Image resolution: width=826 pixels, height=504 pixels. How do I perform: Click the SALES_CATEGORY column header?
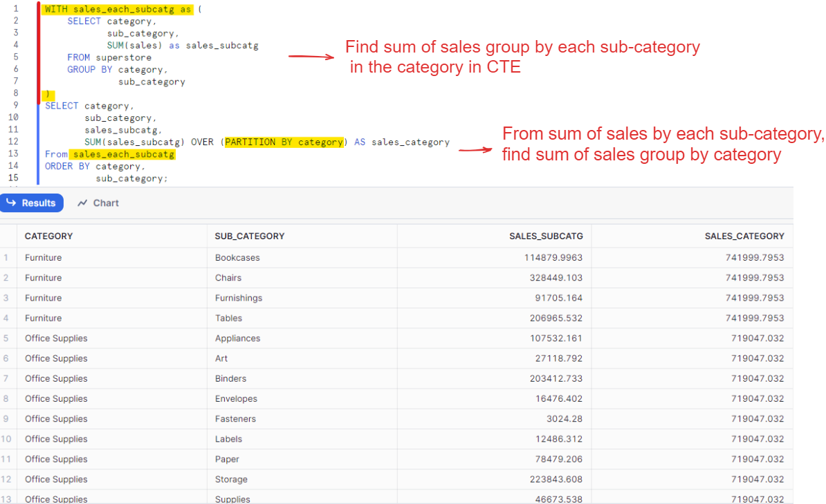tap(744, 236)
